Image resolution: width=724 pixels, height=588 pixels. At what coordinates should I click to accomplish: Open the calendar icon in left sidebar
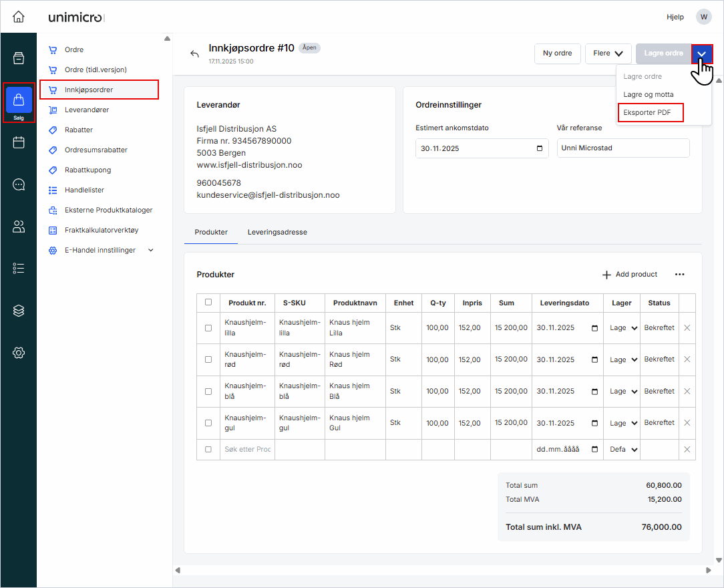point(19,142)
